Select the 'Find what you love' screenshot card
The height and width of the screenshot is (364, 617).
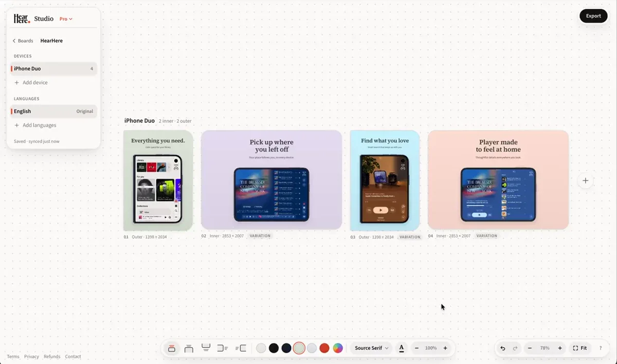pyautogui.click(x=385, y=180)
